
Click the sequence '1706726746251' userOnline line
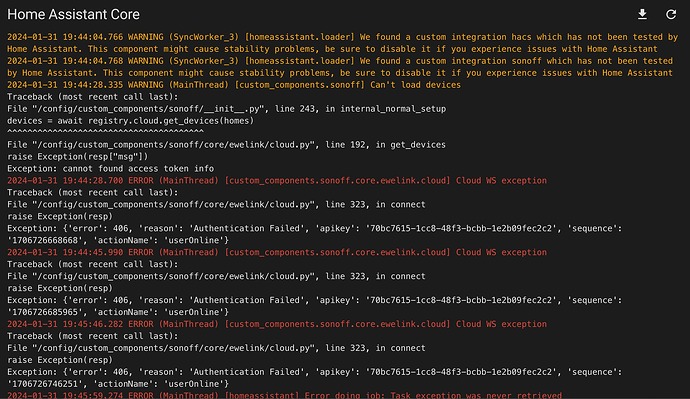pyautogui.click(x=118, y=384)
